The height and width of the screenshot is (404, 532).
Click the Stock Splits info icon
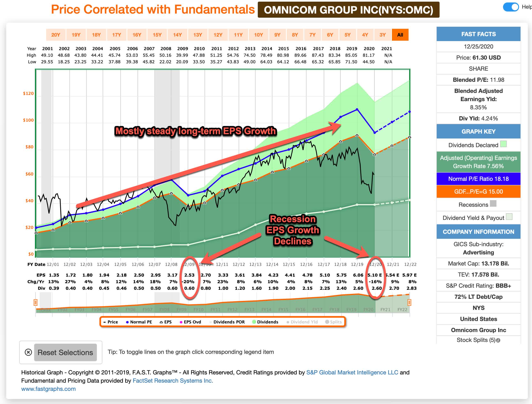498,341
